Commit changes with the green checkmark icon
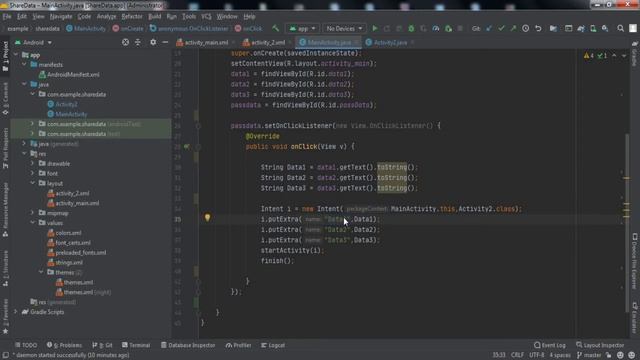Image resolution: width=640 pixels, height=360 pixels. 501,29
